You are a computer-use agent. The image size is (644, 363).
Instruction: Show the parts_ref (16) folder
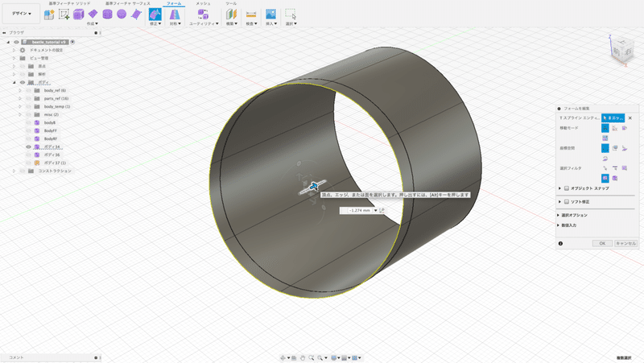pyautogui.click(x=28, y=98)
